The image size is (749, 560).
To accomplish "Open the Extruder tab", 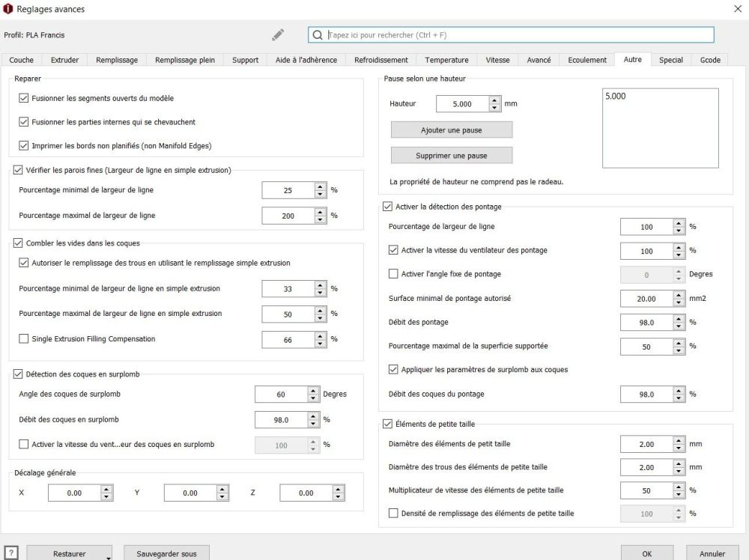I will tap(65, 60).
